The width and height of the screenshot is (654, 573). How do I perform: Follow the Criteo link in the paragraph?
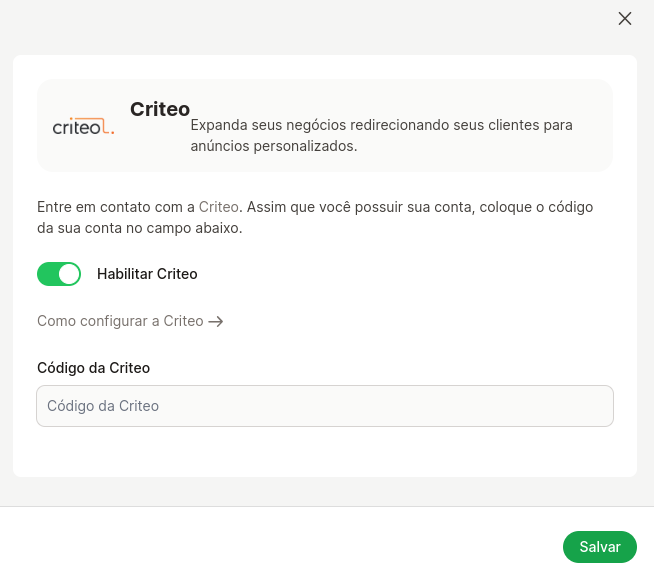[x=219, y=207]
